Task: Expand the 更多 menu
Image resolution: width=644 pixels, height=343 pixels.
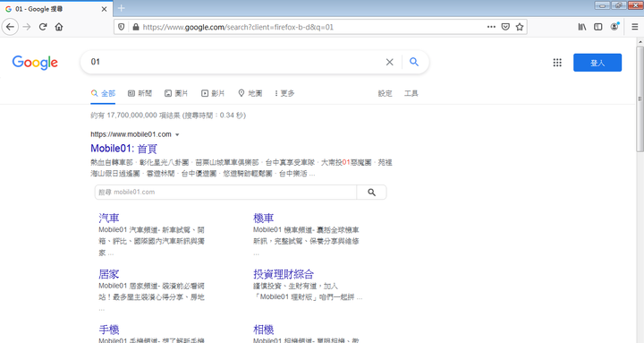Action: point(284,93)
